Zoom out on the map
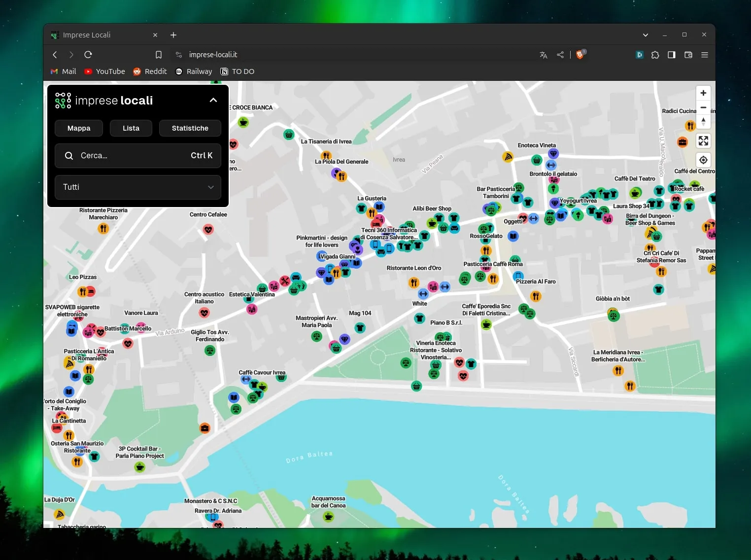Screen dimensions: 751x560 tap(703, 107)
